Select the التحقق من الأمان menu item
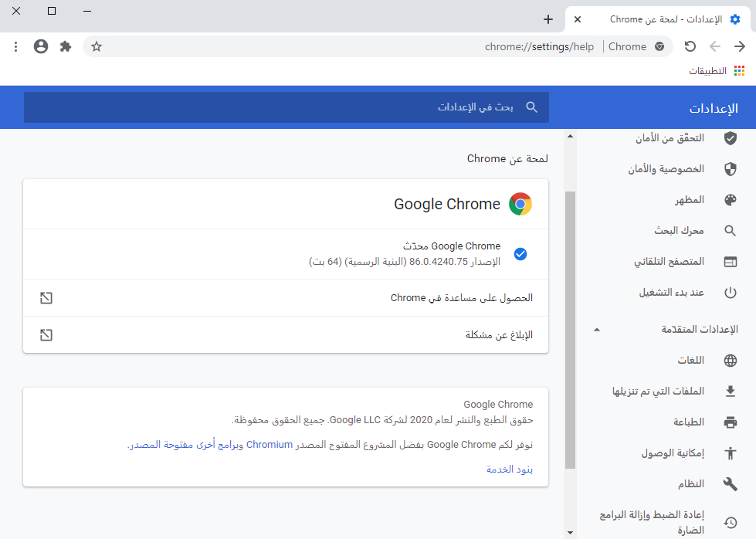Image resolution: width=756 pixels, height=539 pixels. tap(670, 138)
